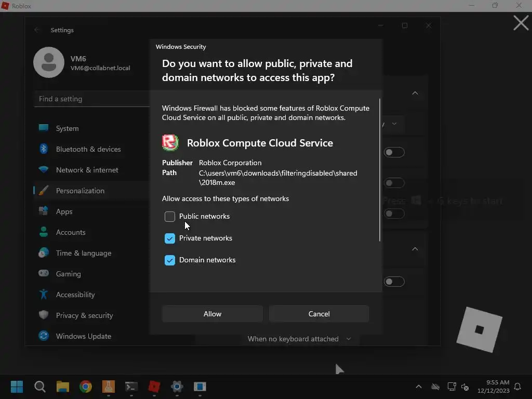Image resolution: width=532 pixels, height=399 pixels.
Task: Open the last pinned taskbar app
Action: point(200,387)
